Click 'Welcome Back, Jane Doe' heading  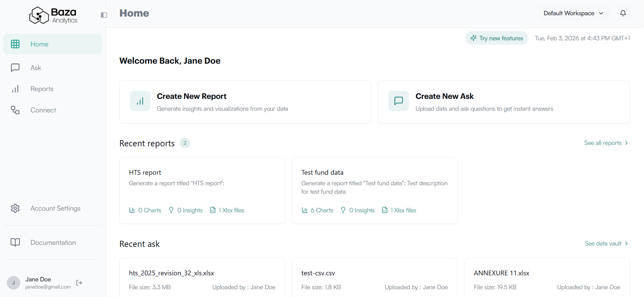[170, 61]
